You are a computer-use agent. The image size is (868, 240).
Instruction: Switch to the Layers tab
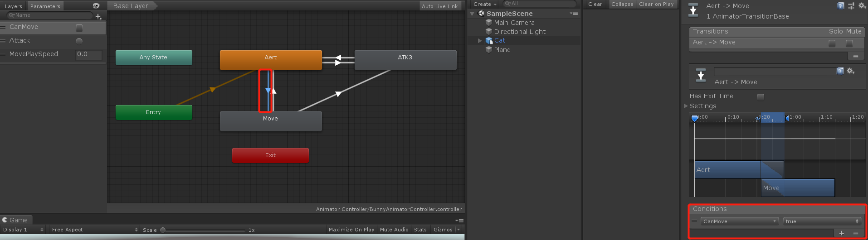click(x=14, y=6)
